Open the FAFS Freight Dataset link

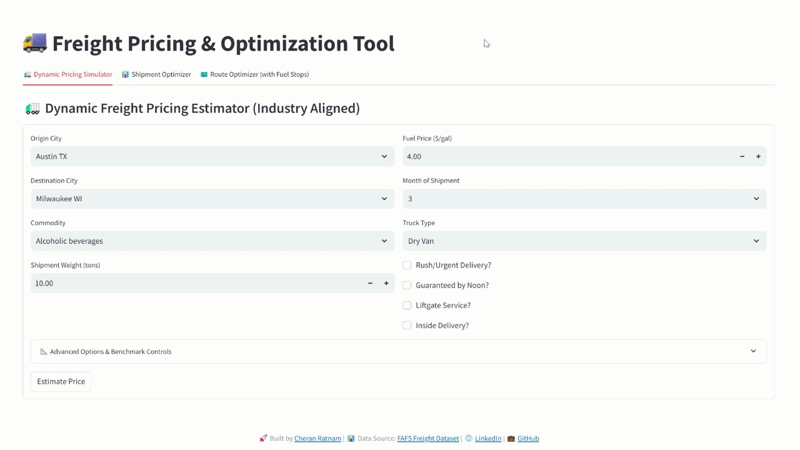427,438
